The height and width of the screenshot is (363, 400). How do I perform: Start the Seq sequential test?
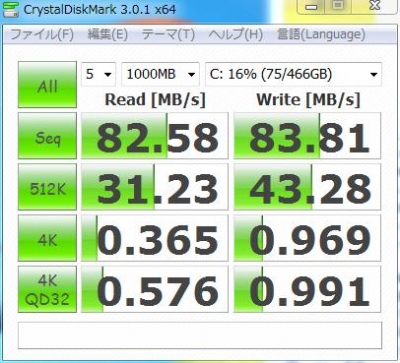click(x=47, y=136)
